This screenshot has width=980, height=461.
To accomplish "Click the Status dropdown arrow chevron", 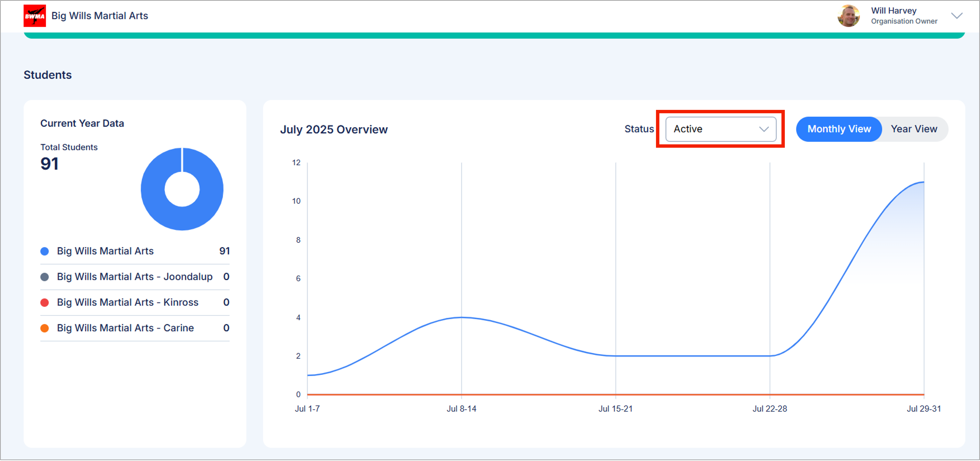I will pos(764,129).
